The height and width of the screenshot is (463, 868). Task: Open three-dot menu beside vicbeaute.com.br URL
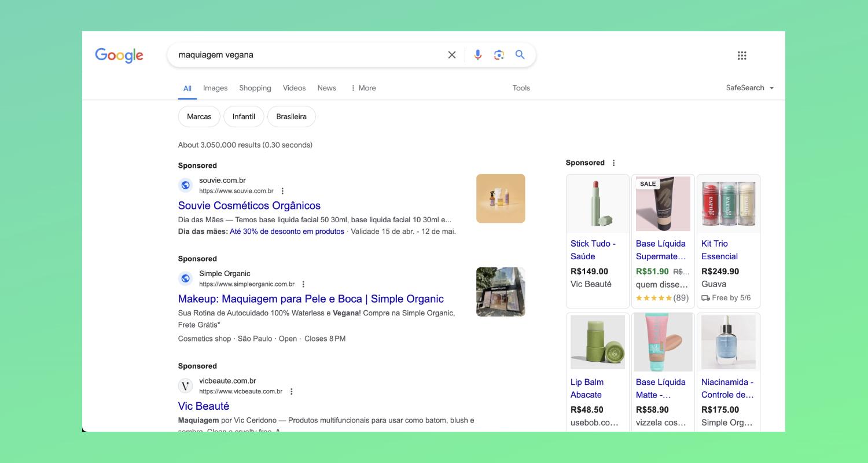[292, 392]
